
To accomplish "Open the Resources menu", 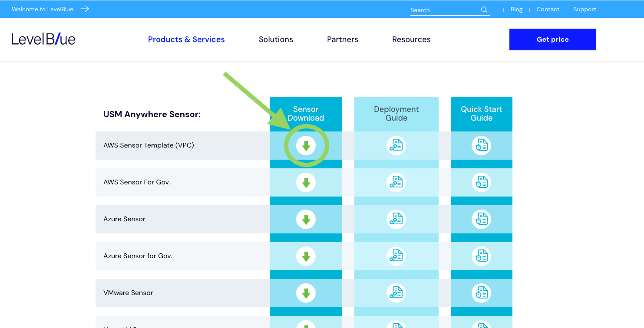I will click(411, 39).
